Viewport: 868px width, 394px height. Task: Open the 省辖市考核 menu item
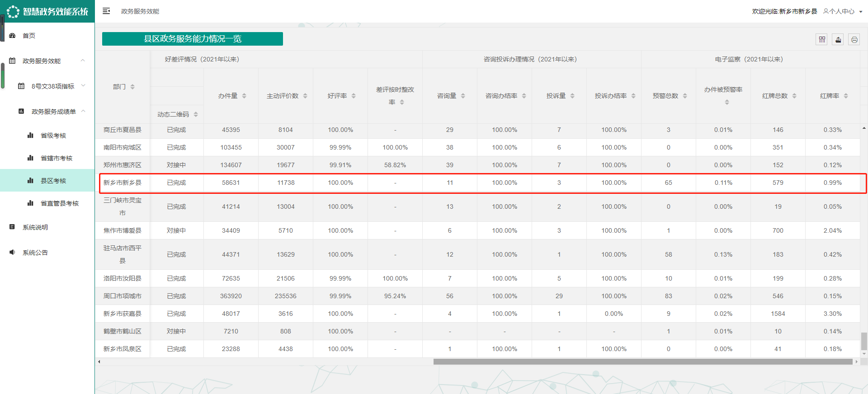pos(56,158)
